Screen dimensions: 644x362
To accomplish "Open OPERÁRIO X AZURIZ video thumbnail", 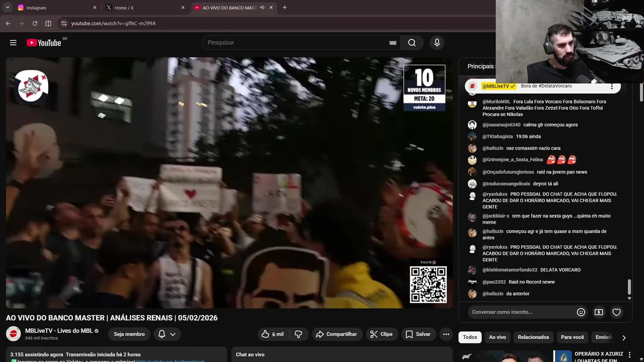I will point(515,356).
